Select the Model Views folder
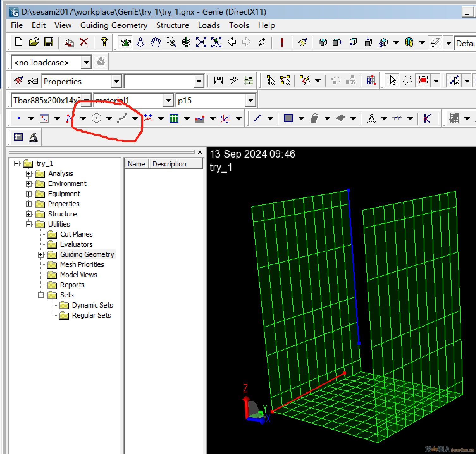This screenshot has height=454, width=476. pyautogui.click(x=78, y=275)
